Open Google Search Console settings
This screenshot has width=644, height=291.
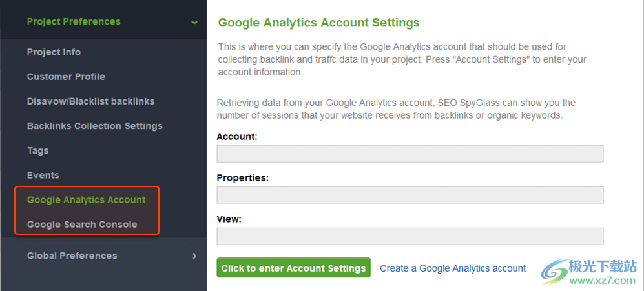[82, 225]
